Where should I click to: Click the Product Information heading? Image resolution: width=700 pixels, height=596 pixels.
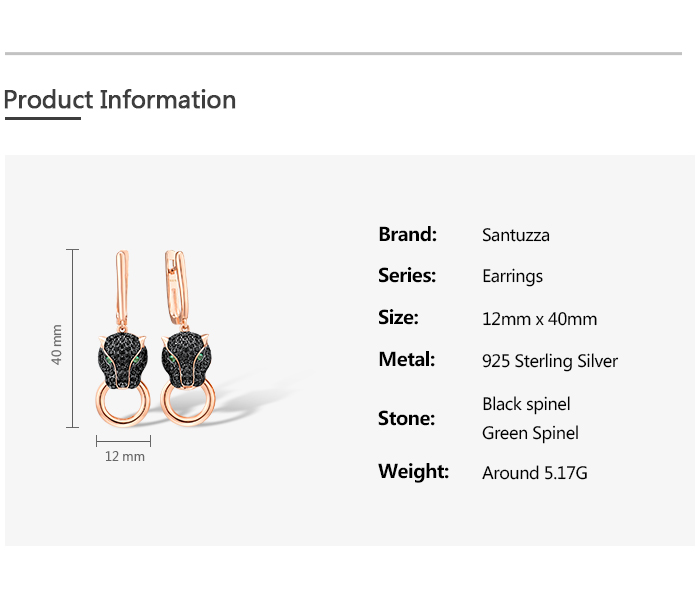(120, 100)
